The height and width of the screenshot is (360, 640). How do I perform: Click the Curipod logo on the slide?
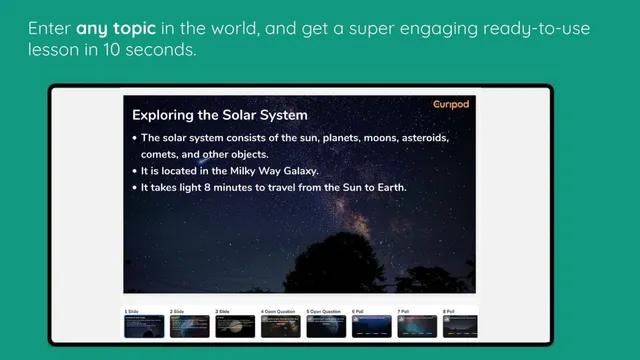coord(451,104)
